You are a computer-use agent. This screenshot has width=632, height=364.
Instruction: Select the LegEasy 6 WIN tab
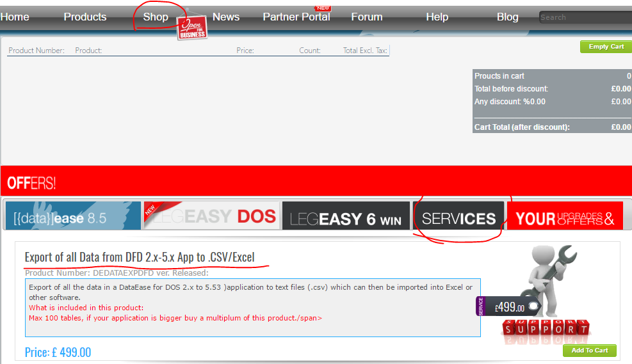click(x=346, y=216)
